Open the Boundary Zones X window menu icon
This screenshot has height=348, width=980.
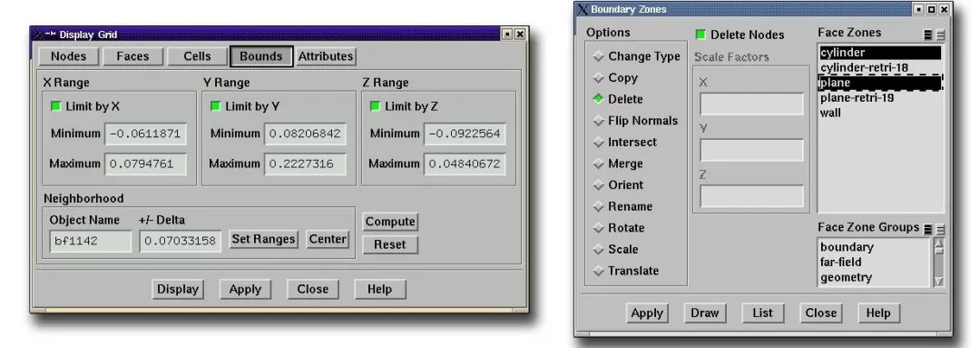click(x=583, y=9)
